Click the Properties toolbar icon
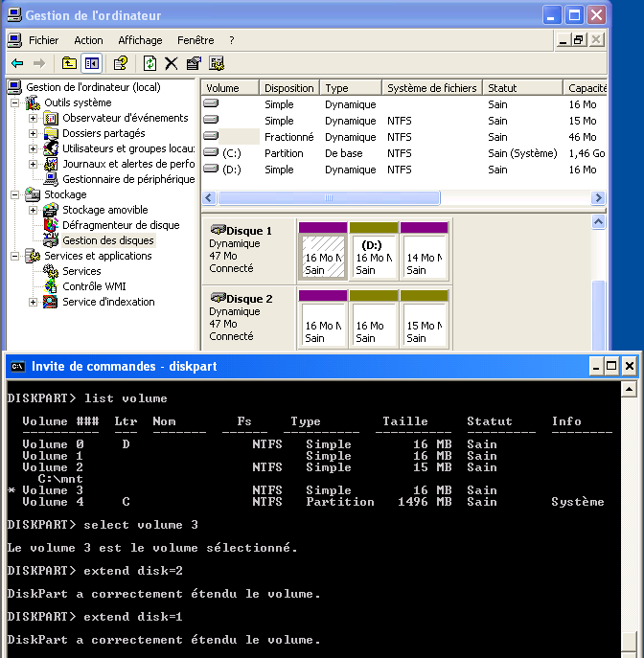 [x=194, y=64]
